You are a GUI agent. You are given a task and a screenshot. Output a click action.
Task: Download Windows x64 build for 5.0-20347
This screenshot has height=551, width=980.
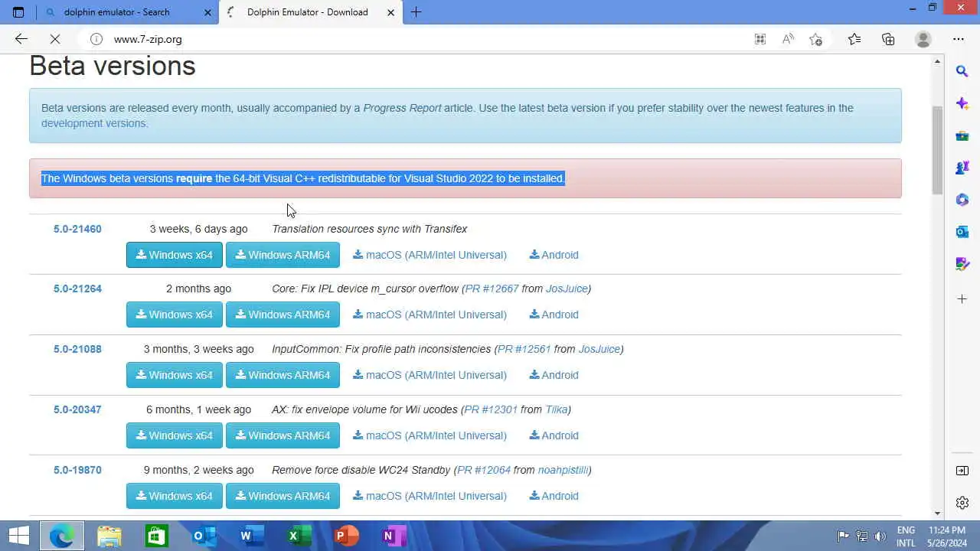coord(175,435)
